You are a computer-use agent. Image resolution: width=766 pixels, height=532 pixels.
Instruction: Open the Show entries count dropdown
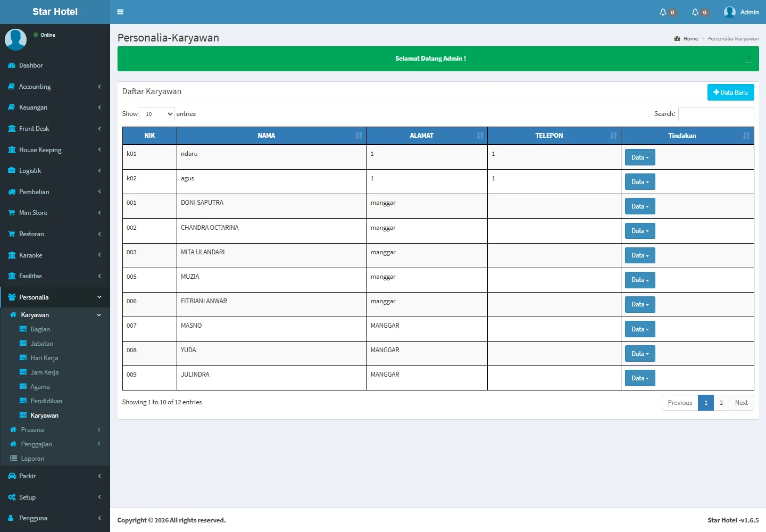tap(157, 114)
